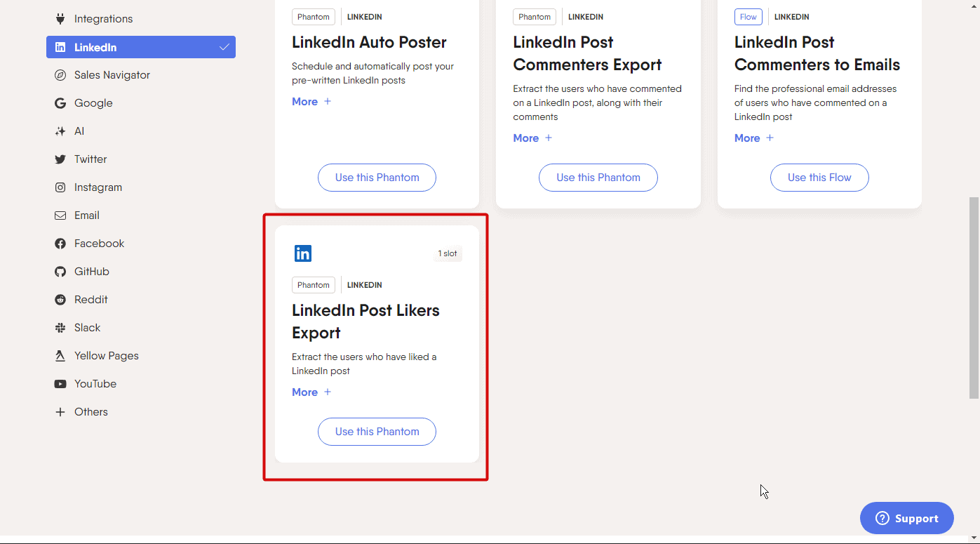Open LinkedIn Post Likers Export title

click(365, 321)
